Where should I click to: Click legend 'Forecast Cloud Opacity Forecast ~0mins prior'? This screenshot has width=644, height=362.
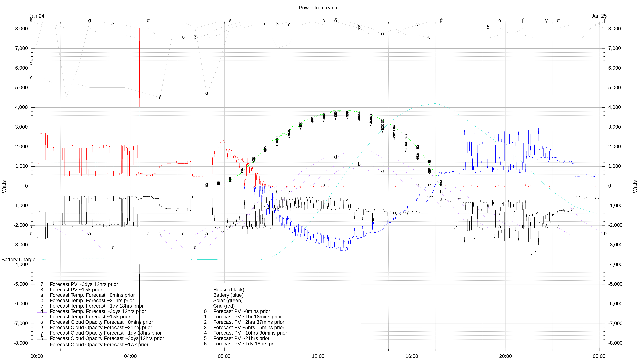[101, 322]
